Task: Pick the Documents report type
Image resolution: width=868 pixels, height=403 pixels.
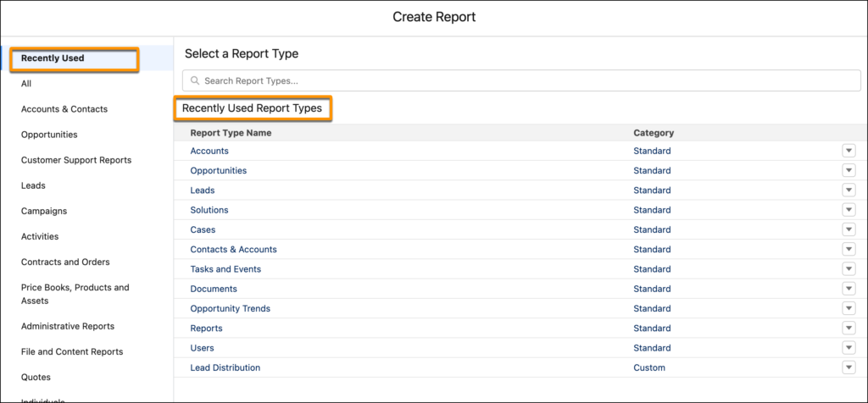Action: (x=214, y=289)
